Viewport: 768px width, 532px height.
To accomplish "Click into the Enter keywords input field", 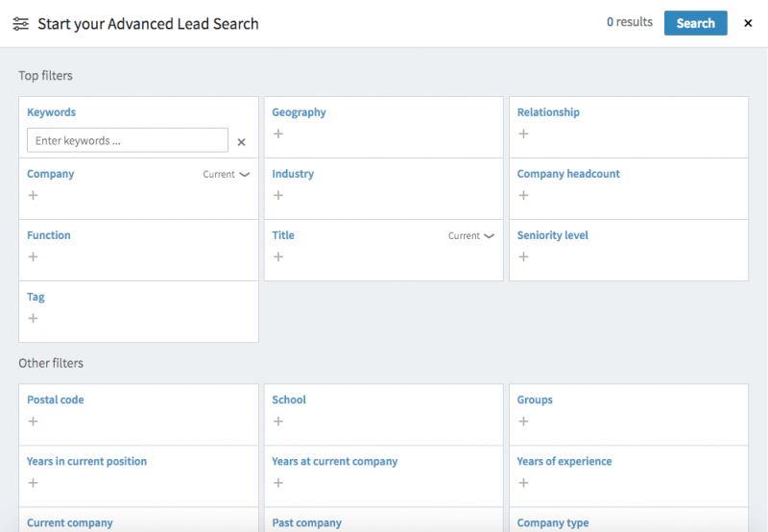I will click(x=127, y=140).
